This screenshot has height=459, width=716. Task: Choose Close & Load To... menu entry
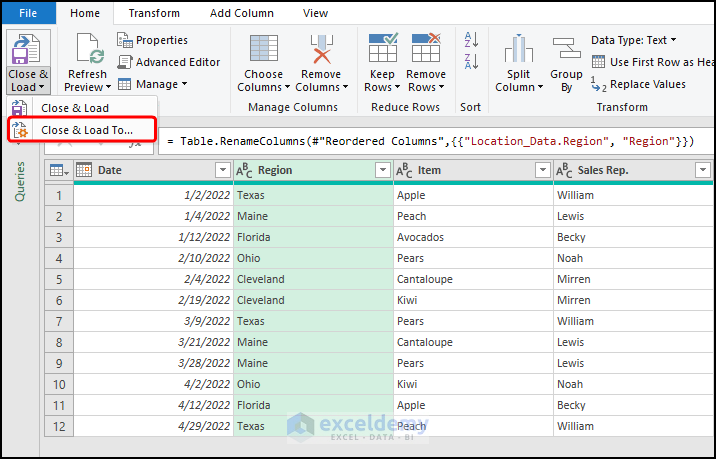coord(82,130)
